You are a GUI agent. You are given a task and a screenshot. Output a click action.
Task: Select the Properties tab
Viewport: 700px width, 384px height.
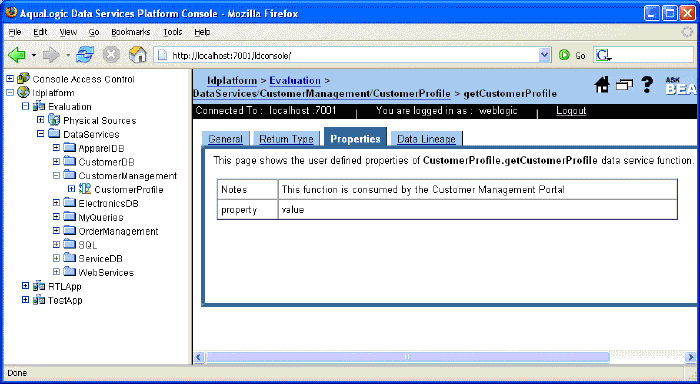point(355,138)
